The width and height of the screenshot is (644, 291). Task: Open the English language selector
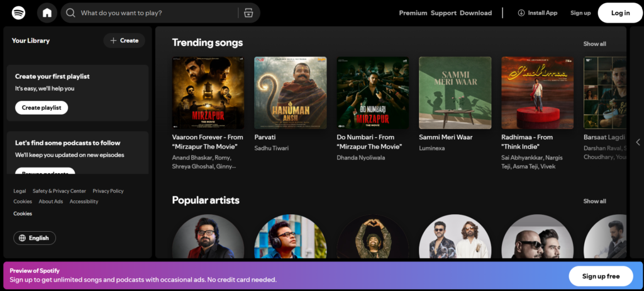click(x=35, y=238)
